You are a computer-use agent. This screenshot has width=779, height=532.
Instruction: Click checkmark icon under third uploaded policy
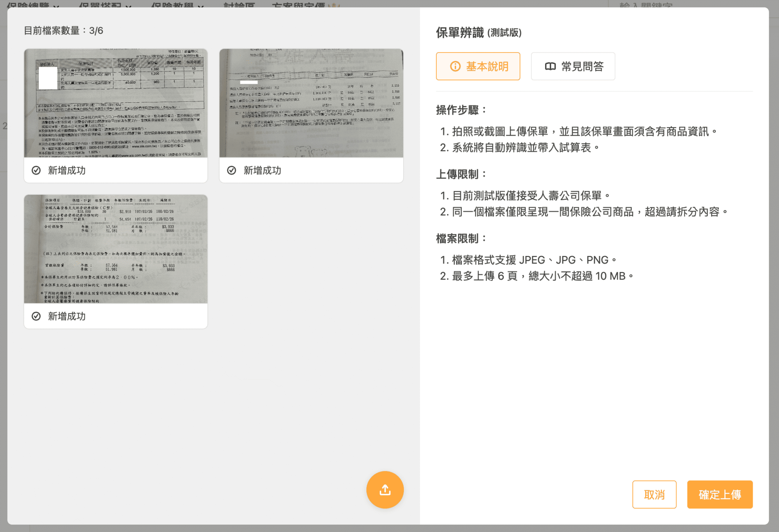coord(36,316)
